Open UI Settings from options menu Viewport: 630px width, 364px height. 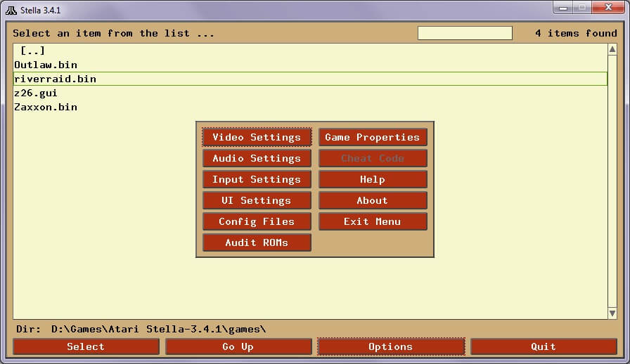click(x=257, y=200)
